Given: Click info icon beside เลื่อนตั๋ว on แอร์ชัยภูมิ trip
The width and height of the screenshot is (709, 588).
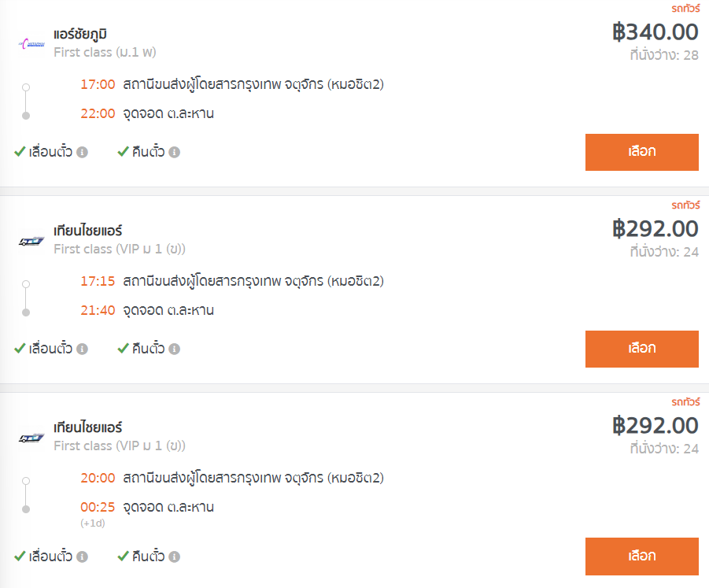Looking at the screenshot, I should pos(82,152).
